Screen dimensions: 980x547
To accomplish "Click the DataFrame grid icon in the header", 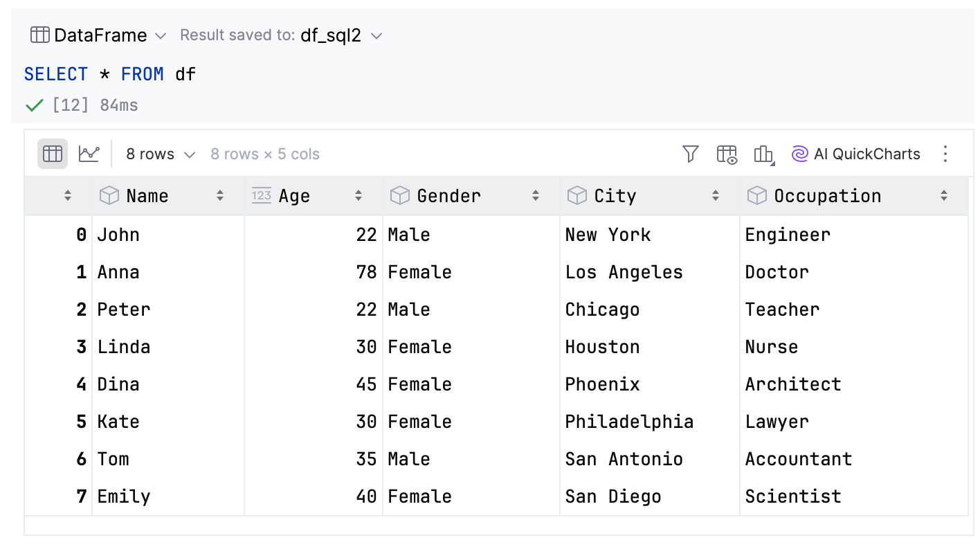I will pyautogui.click(x=39, y=35).
